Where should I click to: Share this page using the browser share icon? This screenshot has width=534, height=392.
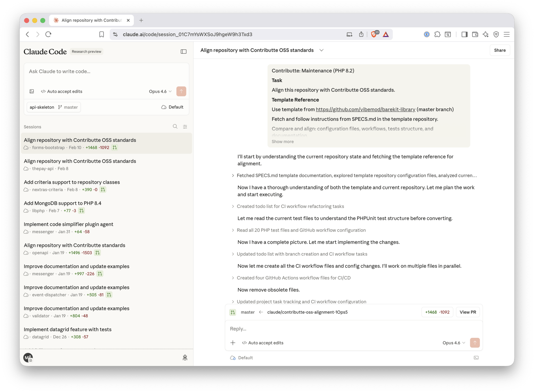click(x=361, y=34)
